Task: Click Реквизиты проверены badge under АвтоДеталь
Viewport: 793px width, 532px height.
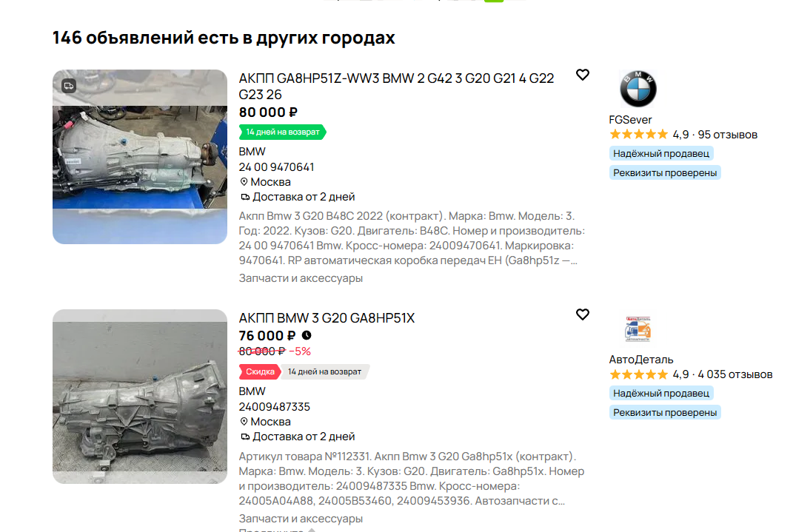Action: (x=665, y=413)
